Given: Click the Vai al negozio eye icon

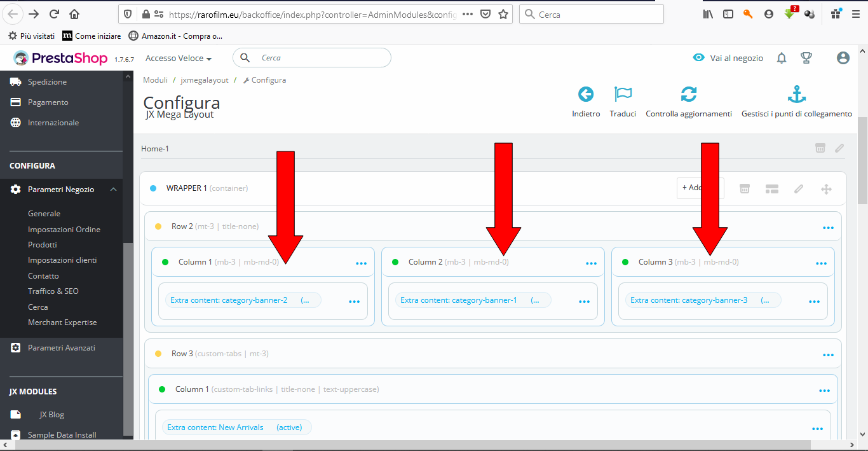Looking at the screenshot, I should (x=699, y=57).
